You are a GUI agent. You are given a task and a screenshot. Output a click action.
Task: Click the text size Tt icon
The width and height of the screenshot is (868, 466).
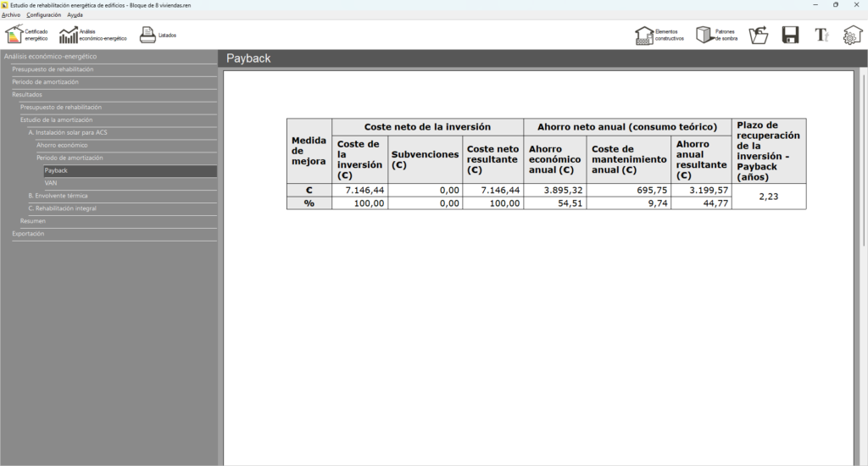pyautogui.click(x=821, y=35)
